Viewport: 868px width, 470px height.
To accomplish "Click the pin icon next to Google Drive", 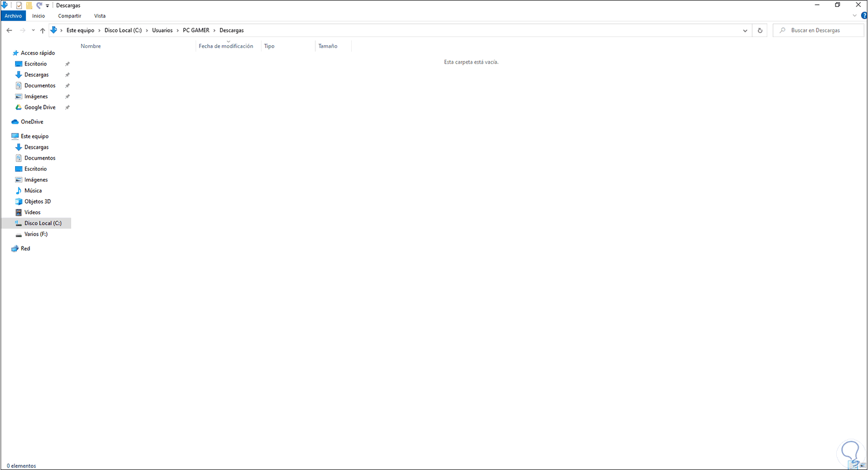I will (67, 108).
